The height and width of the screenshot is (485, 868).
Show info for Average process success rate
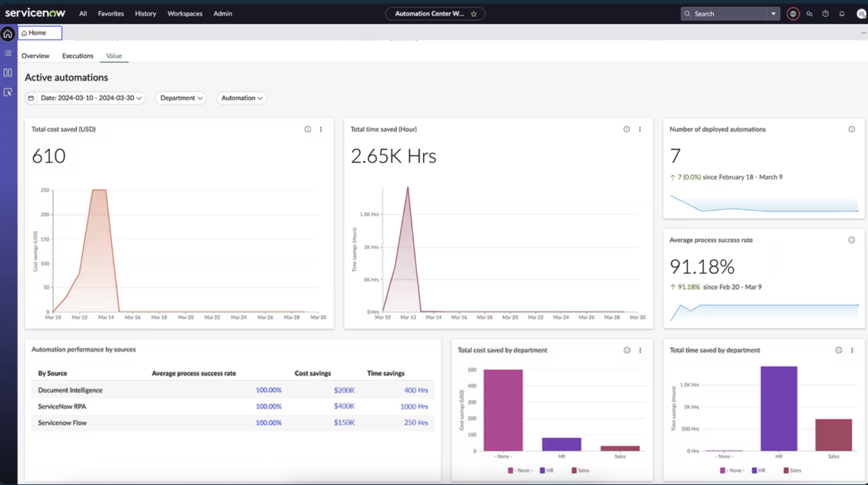(851, 240)
